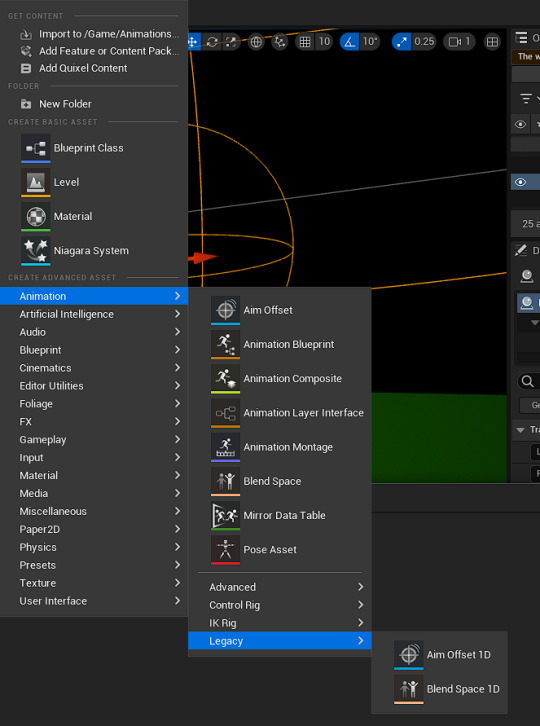The width and height of the screenshot is (540, 726).
Task: Click the eye column header in outliner
Action: pyautogui.click(x=521, y=125)
